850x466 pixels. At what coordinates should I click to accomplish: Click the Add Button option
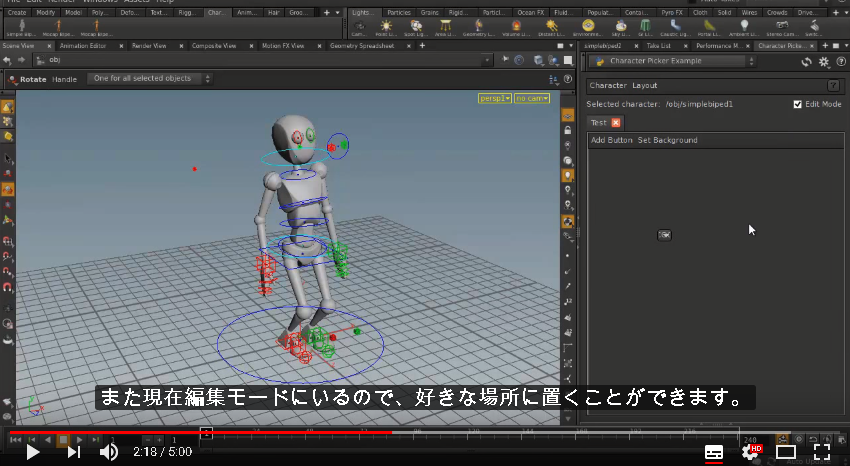point(611,140)
